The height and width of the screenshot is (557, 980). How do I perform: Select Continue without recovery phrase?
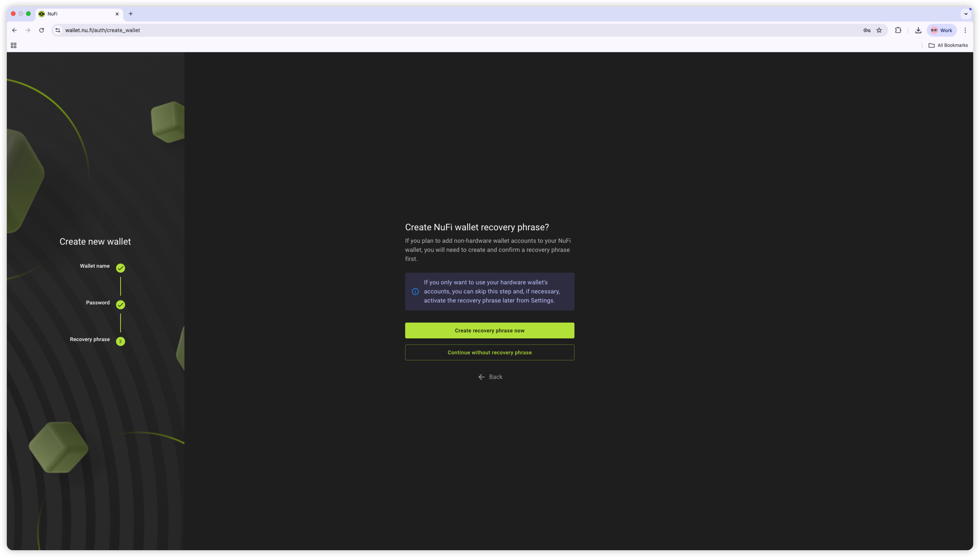pyautogui.click(x=489, y=352)
